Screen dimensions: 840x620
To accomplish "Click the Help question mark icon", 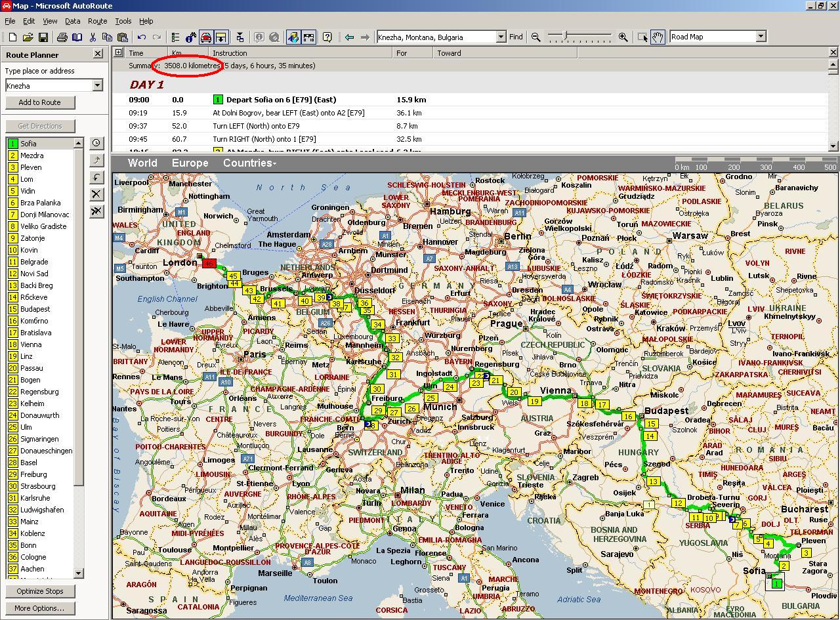I will pyautogui.click(x=327, y=37).
